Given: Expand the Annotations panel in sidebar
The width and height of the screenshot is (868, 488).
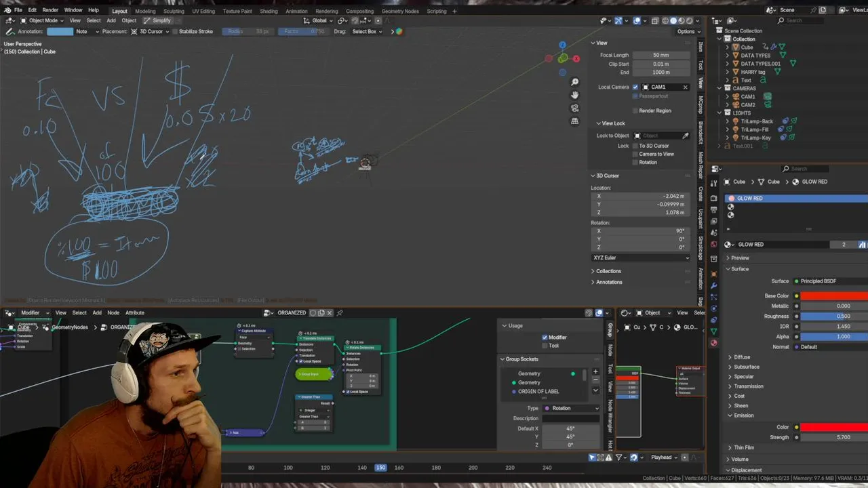Looking at the screenshot, I should click(x=609, y=282).
